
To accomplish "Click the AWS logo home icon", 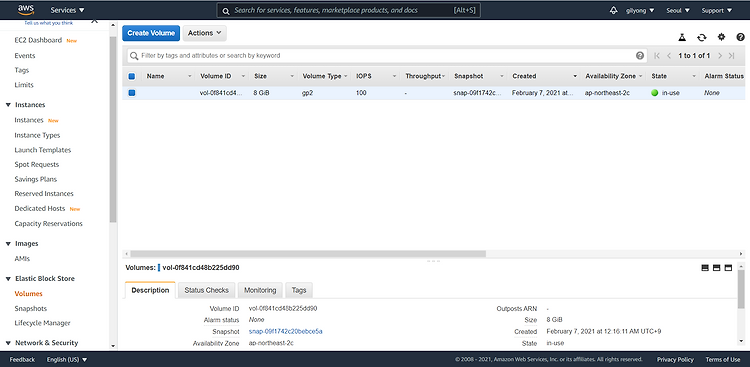I will (26, 10).
